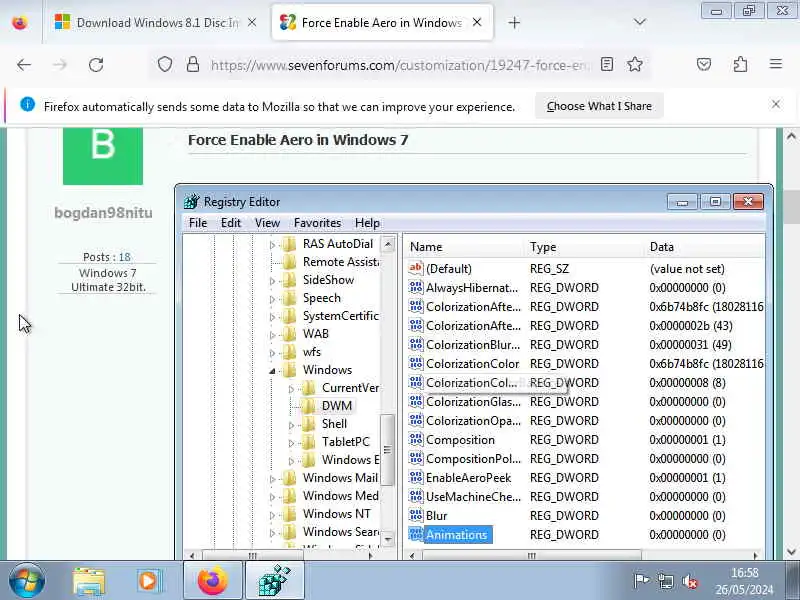
Task: Select the Windows Mail folder
Action: tap(340, 478)
